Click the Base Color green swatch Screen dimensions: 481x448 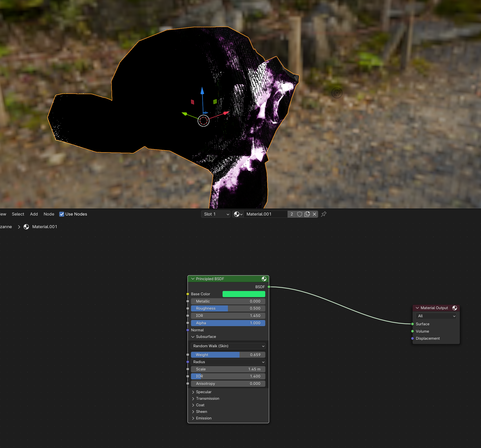pyautogui.click(x=244, y=294)
